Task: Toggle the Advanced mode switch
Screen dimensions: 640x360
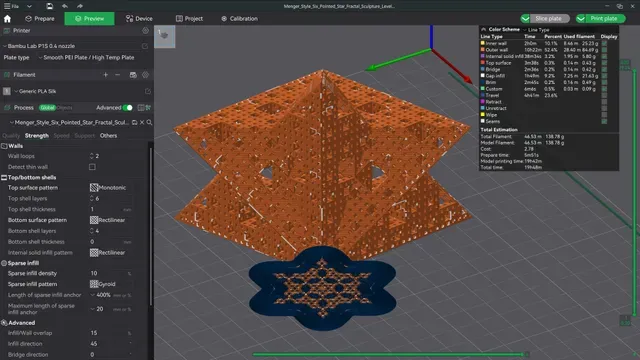Action: pos(128,108)
